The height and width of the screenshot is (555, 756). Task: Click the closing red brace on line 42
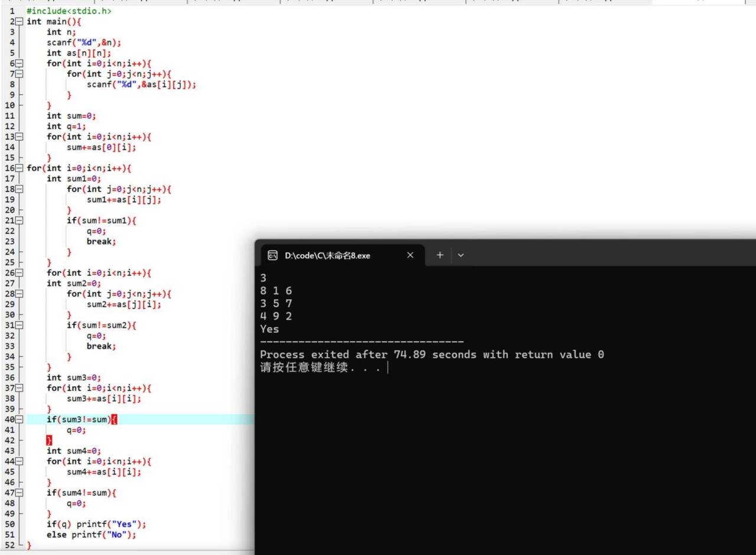pos(49,440)
